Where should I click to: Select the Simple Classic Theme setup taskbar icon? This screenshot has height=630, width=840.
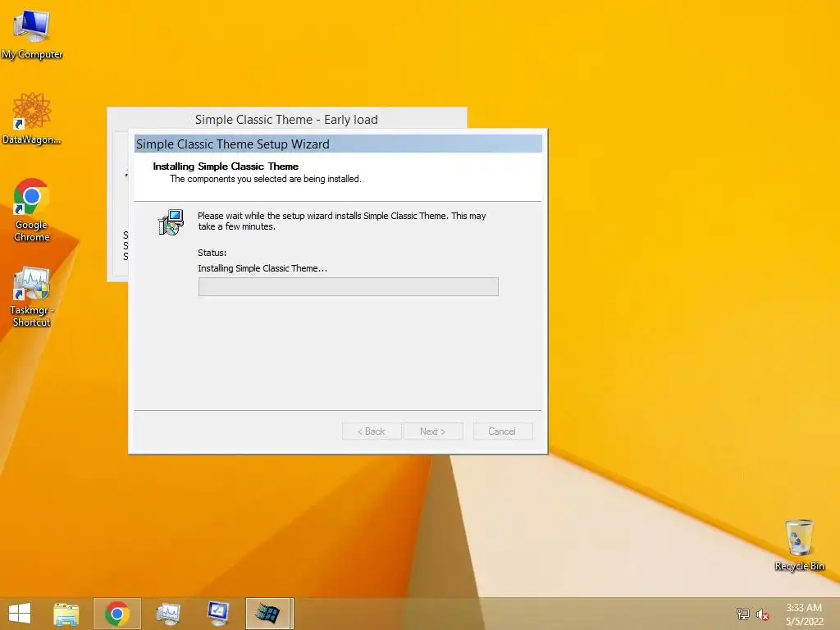pyautogui.click(x=269, y=614)
